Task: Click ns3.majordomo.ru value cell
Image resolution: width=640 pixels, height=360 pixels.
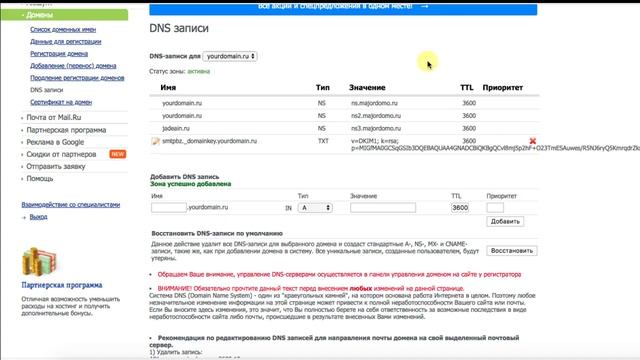Action: click(376, 129)
